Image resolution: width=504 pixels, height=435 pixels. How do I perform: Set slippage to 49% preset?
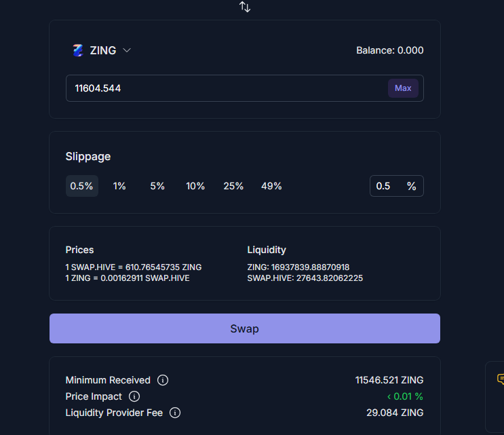271,186
